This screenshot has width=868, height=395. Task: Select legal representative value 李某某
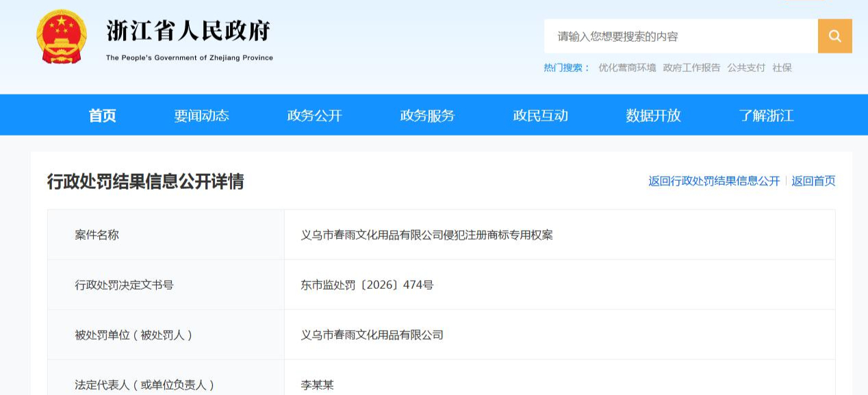coord(318,385)
